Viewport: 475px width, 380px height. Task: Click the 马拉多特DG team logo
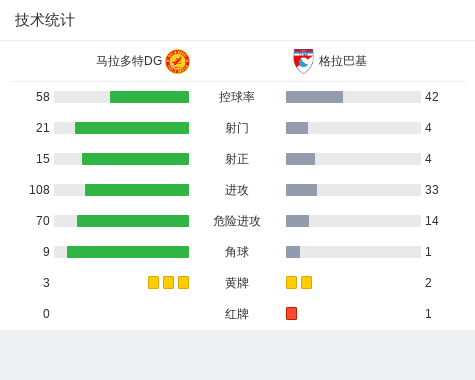point(178,61)
